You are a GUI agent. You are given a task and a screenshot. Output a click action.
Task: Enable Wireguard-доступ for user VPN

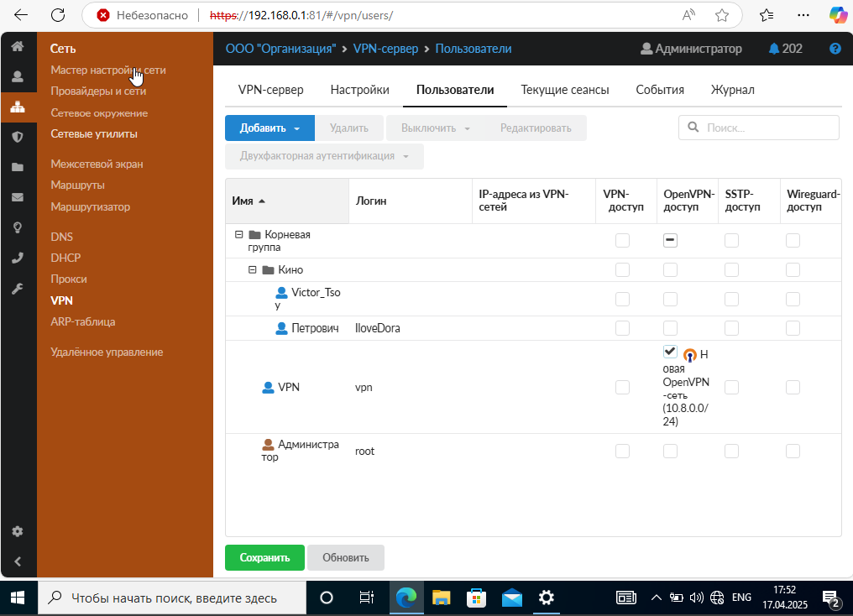(x=793, y=387)
